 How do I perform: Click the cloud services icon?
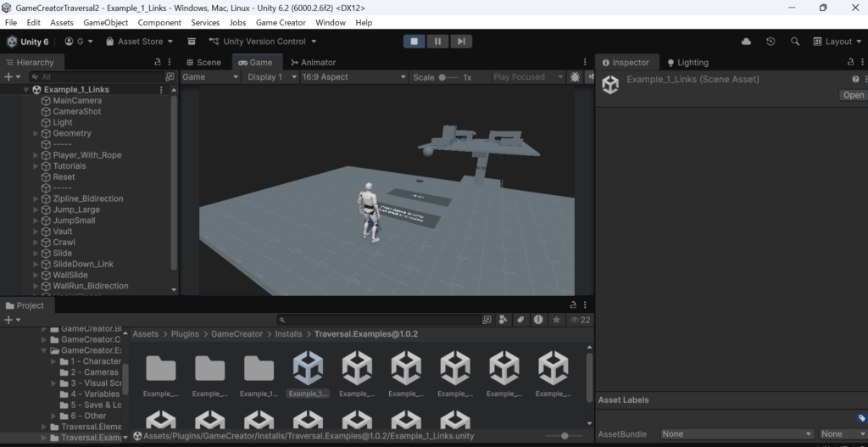point(746,42)
